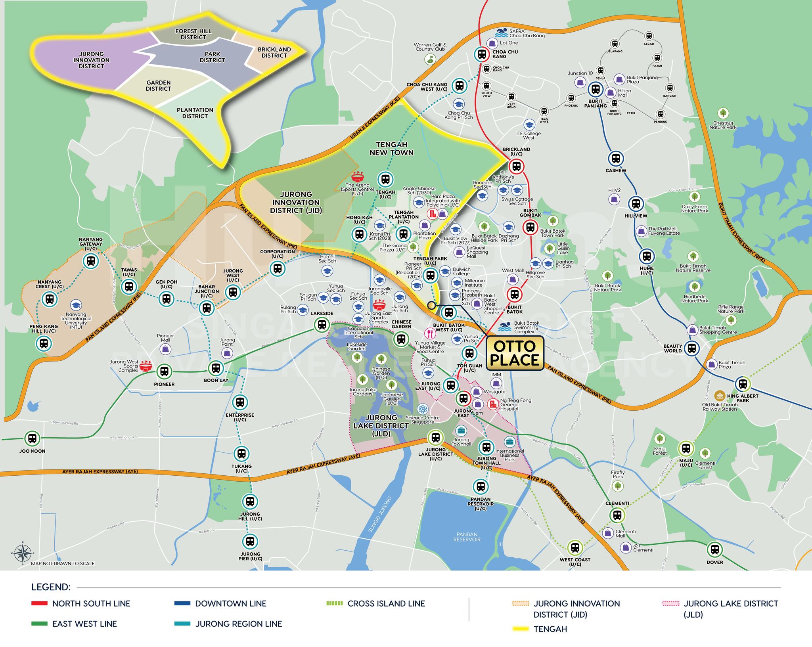This screenshot has width=812, height=647.
Task: Click the Nanyang Gateway station icon
Action: [x=91, y=261]
